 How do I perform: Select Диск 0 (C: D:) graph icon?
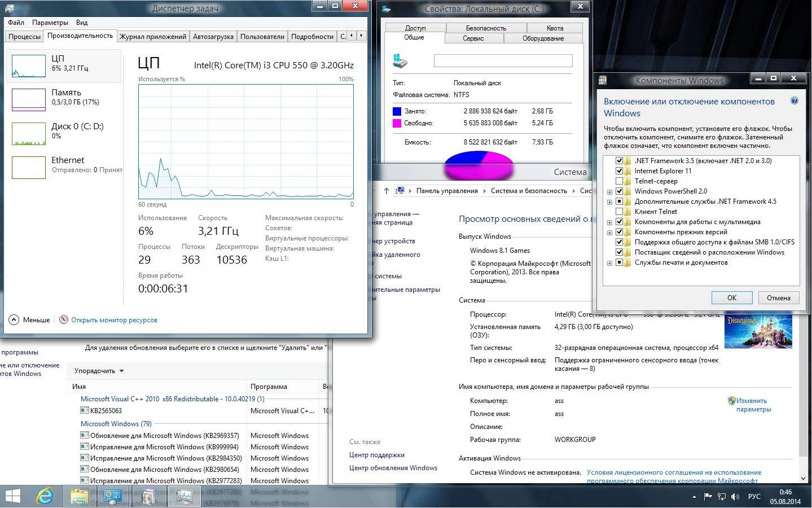coord(29,134)
